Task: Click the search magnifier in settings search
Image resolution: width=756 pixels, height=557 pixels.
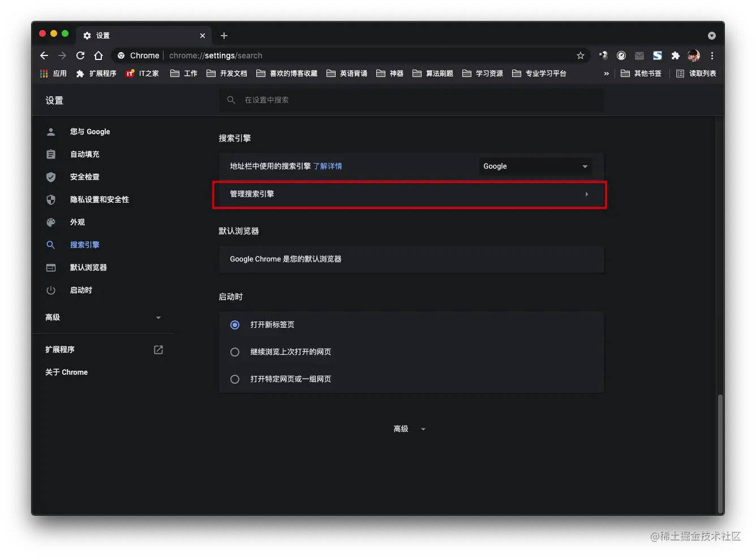Action: (231, 100)
